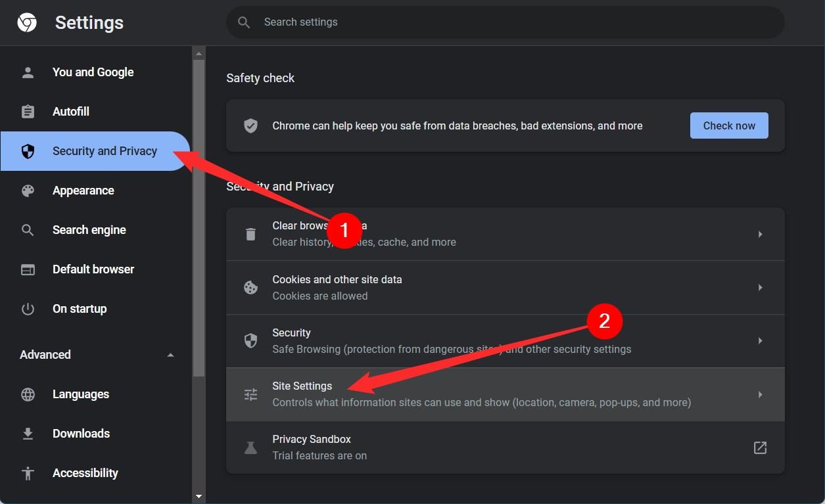Viewport: 825px width, 504px height.
Task: Select the On startup menu item
Action: click(x=80, y=309)
